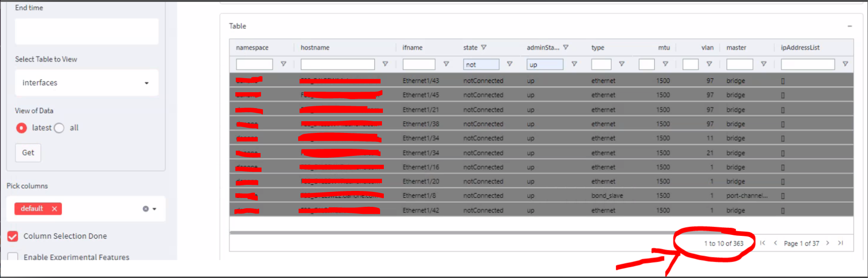Open the state filter-row funnel icon
This screenshot has height=278, width=868.
tap(509, 64)
